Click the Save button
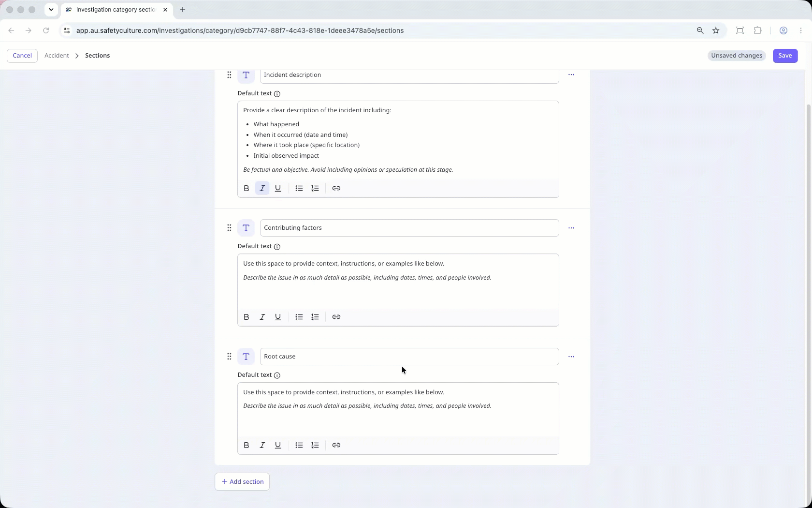This screenshot has height=508, width=812. (x=785, y=56)
